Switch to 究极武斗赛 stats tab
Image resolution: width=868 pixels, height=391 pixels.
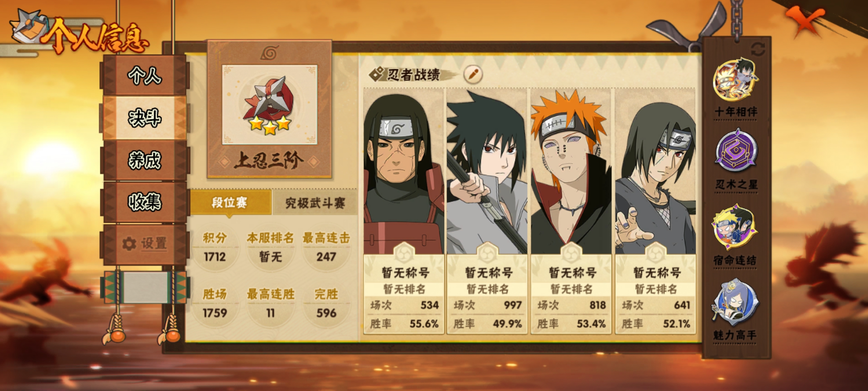tap(315, 203)
